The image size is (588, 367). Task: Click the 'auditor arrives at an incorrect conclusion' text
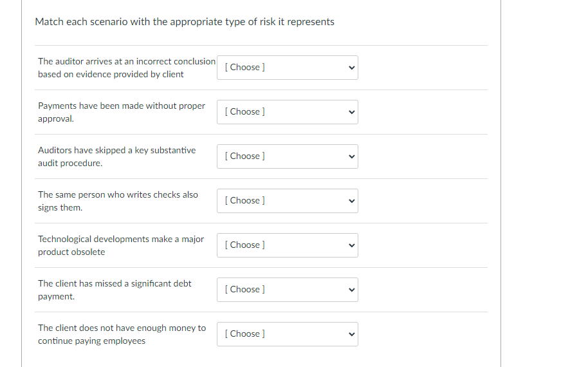(x=127, y=62)
